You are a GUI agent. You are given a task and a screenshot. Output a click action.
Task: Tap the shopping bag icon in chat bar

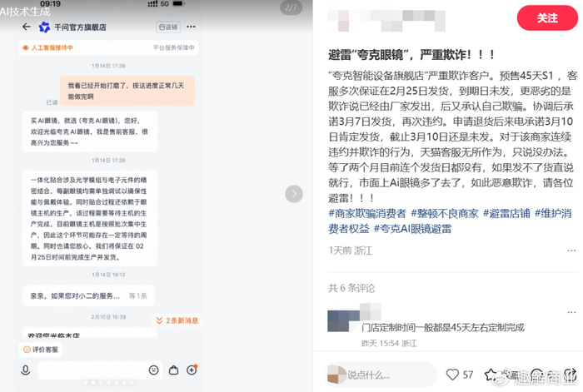pos(173,370)
